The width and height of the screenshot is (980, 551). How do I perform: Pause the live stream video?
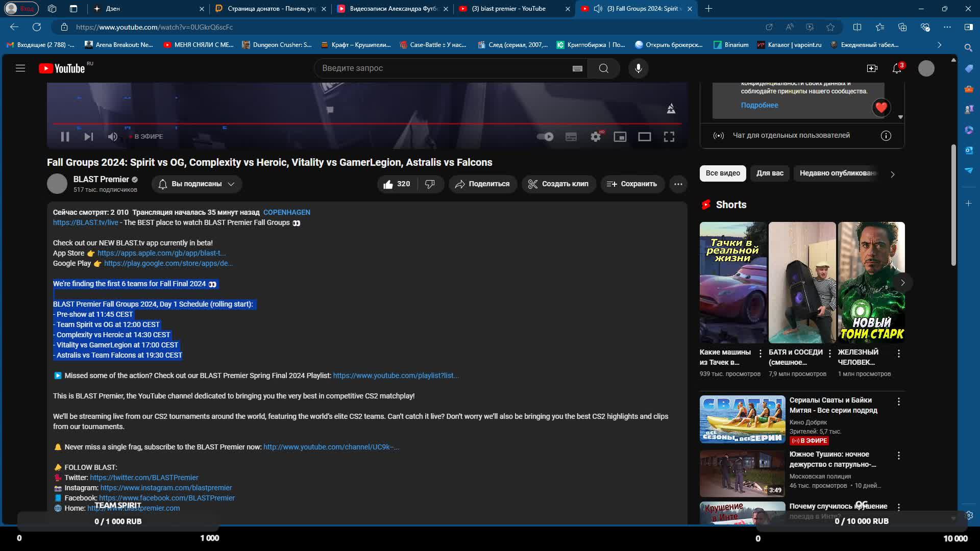pos(65,137)
